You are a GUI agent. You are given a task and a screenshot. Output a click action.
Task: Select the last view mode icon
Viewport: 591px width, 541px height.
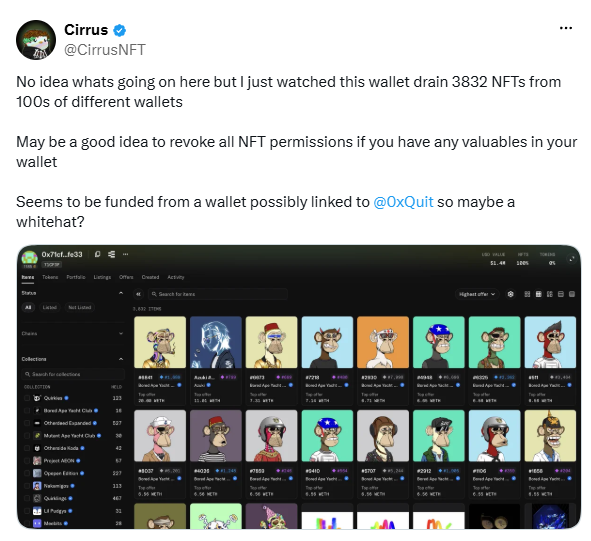(572, 294)
